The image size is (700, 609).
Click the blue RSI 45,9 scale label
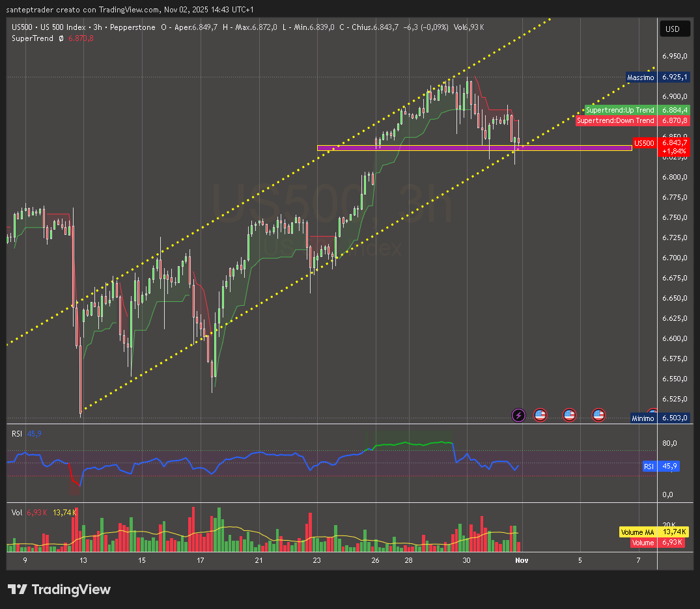pyautogui.click(x=661, y=467)
